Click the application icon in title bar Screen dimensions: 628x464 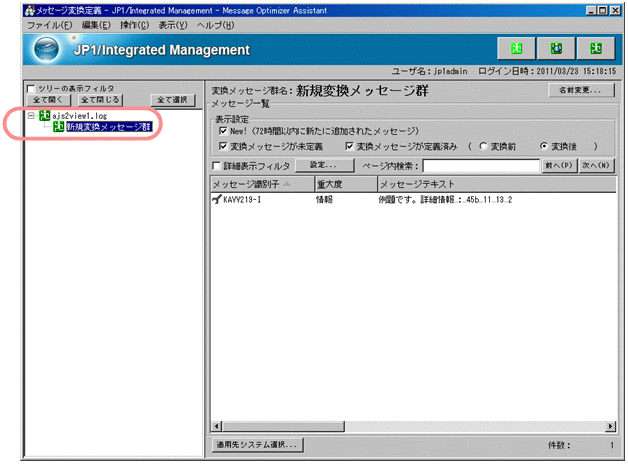tap(11, 8)
